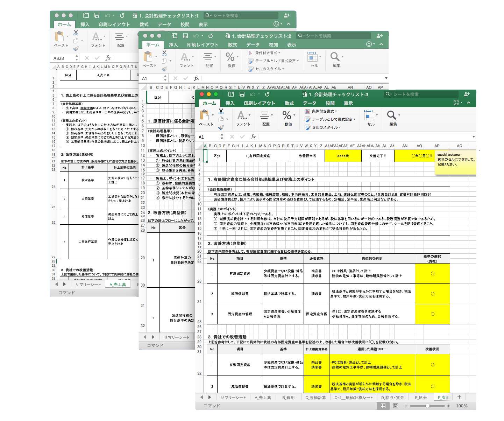Expand テーブルとして書式設定 in checklist:2 ribbon
Viewport: 504px width, 421px height.
click(x=274, y=61)
